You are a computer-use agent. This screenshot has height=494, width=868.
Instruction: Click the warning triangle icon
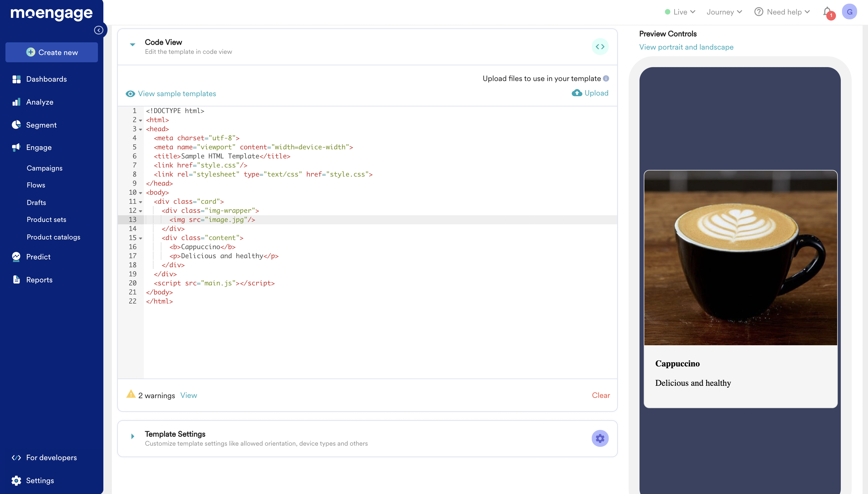131,394
